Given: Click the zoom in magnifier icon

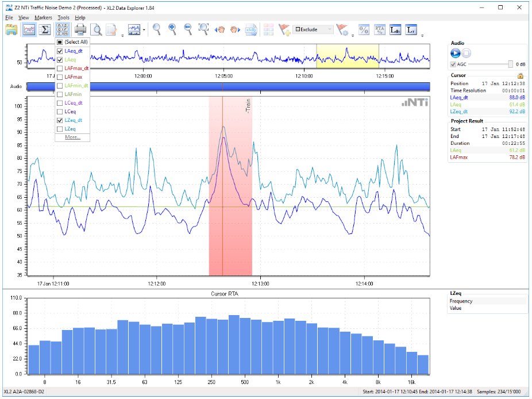Looking at the screenshot, I should (x=172, y=29).
